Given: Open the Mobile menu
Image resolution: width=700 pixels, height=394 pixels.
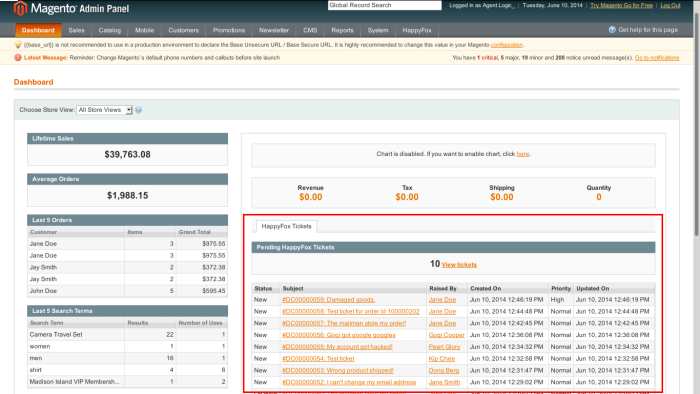Looking at the screenshot, I should point(144,30).
